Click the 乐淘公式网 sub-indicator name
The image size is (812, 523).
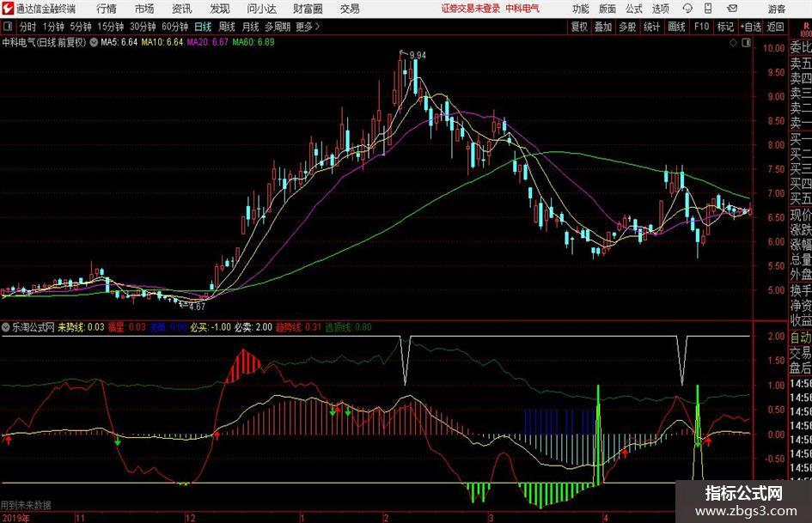tap(34, 327)
